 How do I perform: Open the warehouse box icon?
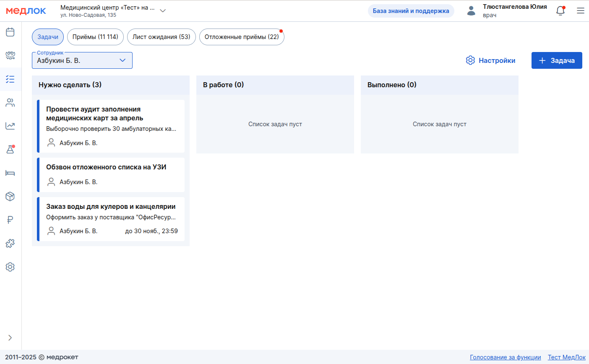[x=10, y=196]
